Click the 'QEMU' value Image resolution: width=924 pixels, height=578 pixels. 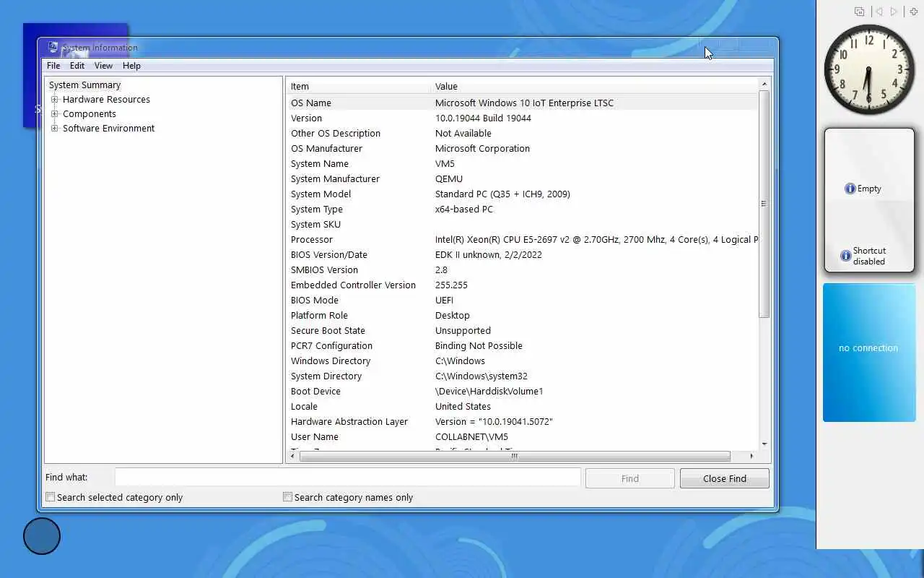pos(449,179)
